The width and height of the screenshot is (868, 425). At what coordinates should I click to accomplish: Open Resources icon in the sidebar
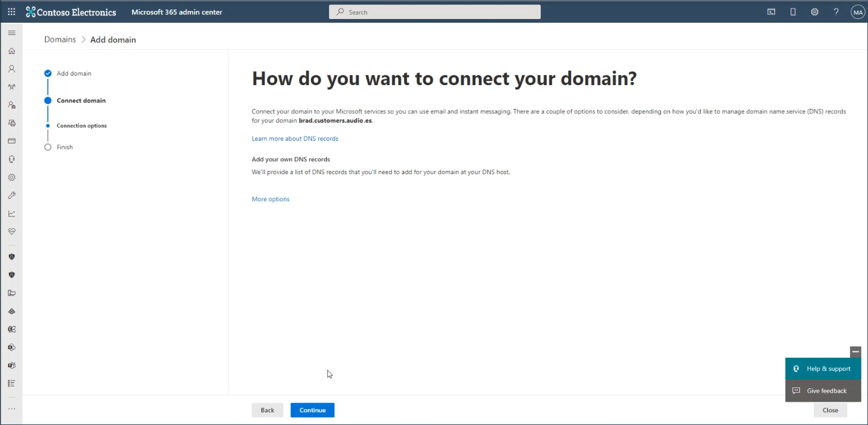[11, 123]
